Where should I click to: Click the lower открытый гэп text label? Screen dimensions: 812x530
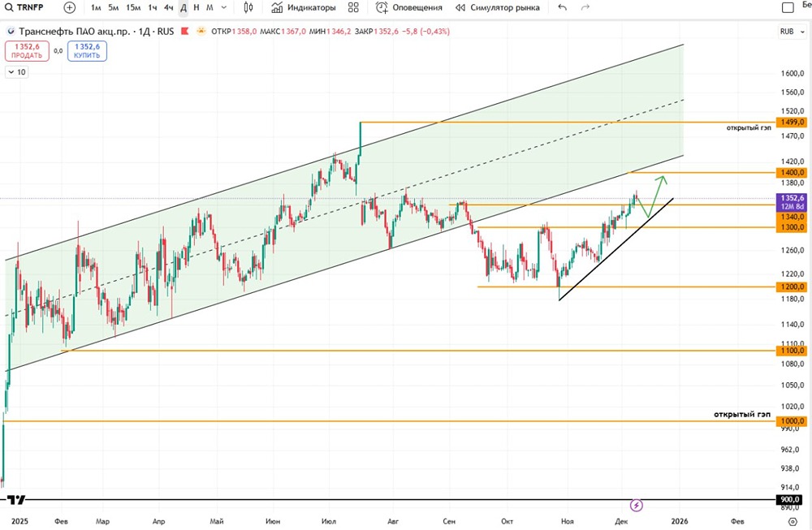[x=741, y=415]
